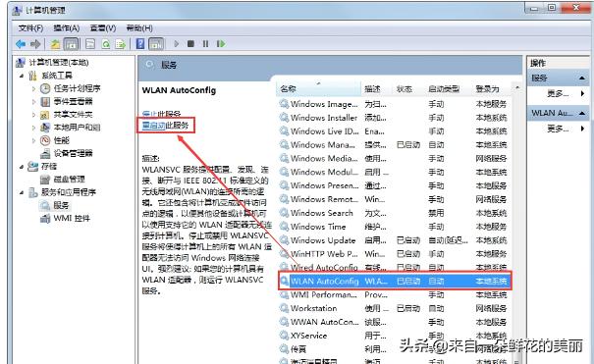This screenshot has width=594, height=364.
Task: Select the WLAN AutoConfig service row
Action: click(x=394, y=282)
